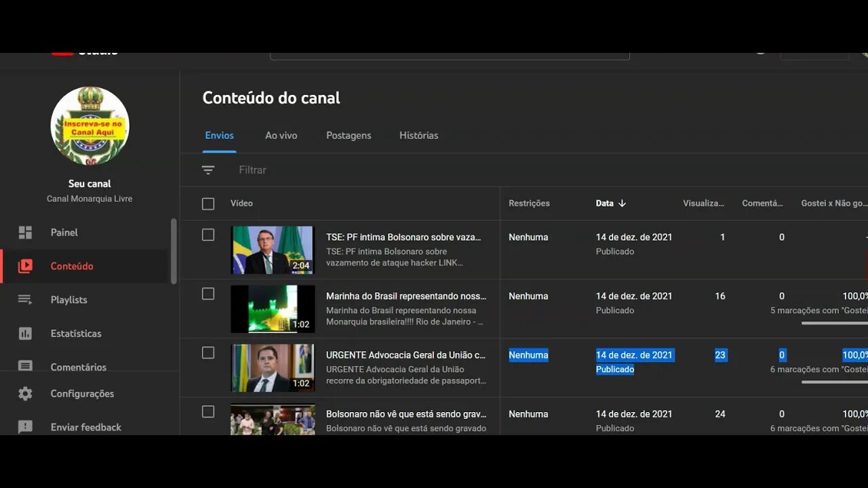
Task: Click Canal Monarquia Livre channel name
Action: [x=90, y=199]
